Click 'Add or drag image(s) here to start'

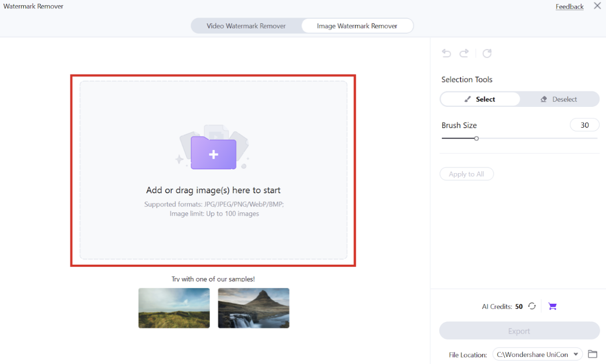[213, 190]
